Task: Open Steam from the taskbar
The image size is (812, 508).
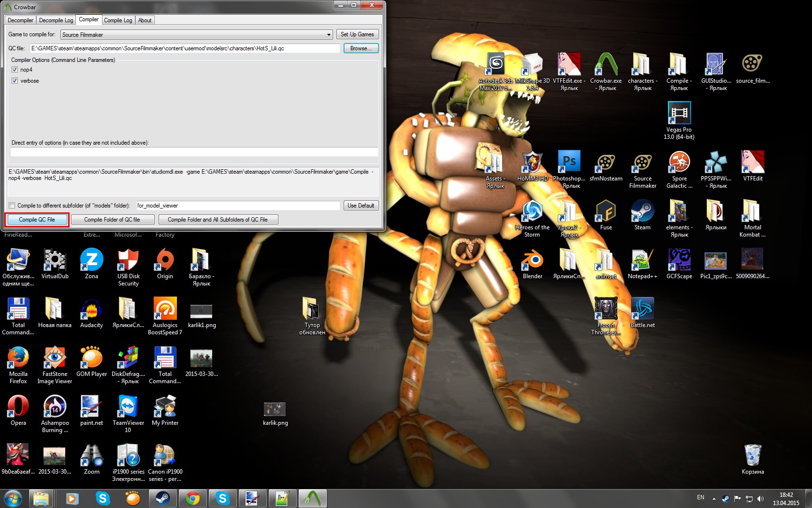Action: [x=163, y=498]
